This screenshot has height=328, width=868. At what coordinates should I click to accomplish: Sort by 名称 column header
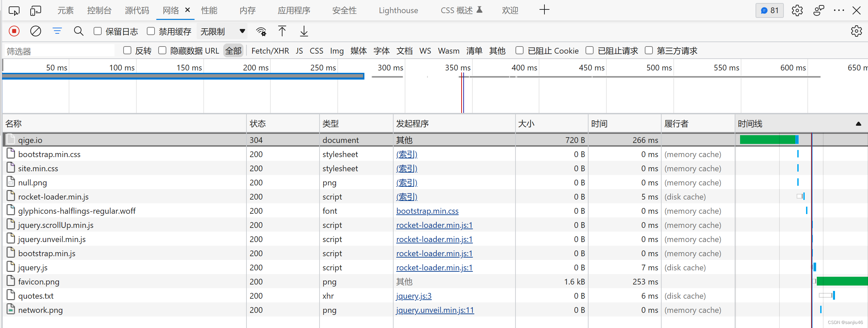point(124,123)
